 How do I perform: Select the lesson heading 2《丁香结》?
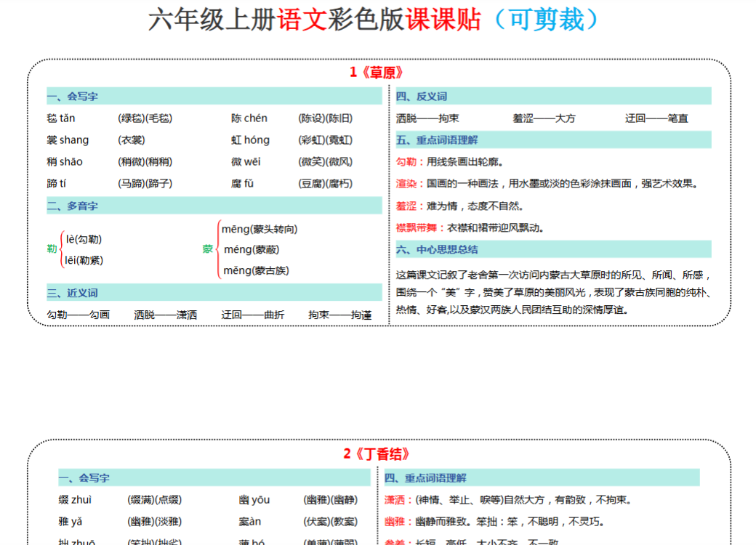coord(377,454)
